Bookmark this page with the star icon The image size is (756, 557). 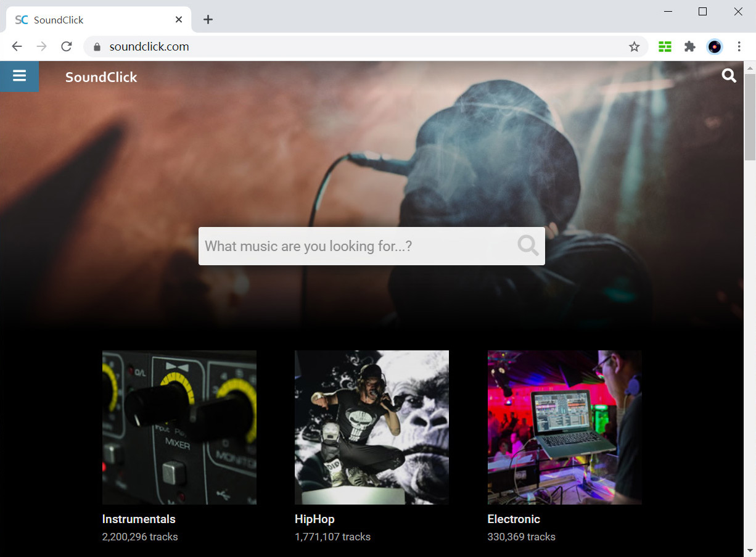click(634, 47)
